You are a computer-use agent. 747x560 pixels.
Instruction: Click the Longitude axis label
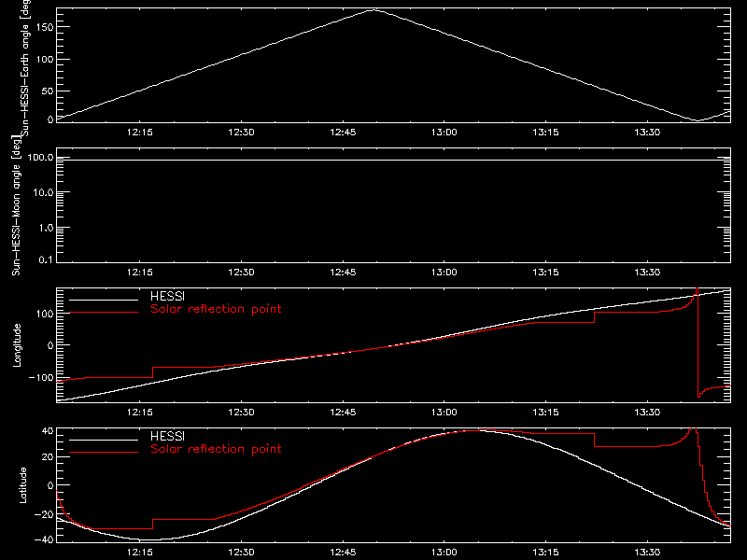[x=17, y=345]
